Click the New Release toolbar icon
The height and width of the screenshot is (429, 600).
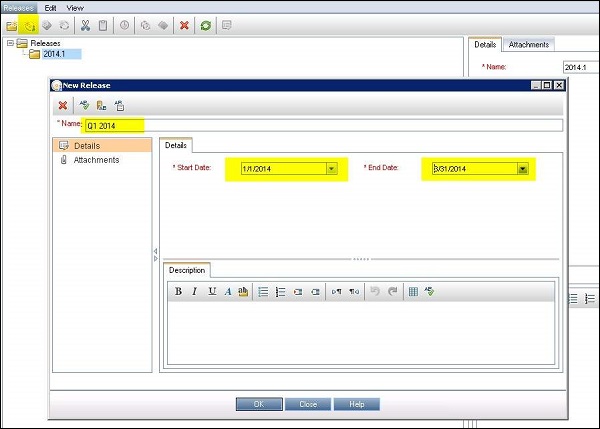[29, 25]
